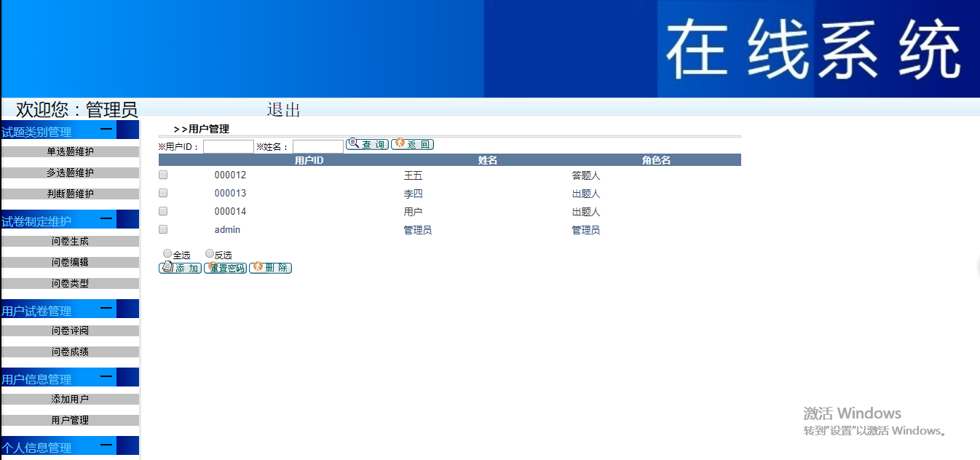Open 判断题维护 menu item
Screen dimensions: 980x460
tap(70, 194)
